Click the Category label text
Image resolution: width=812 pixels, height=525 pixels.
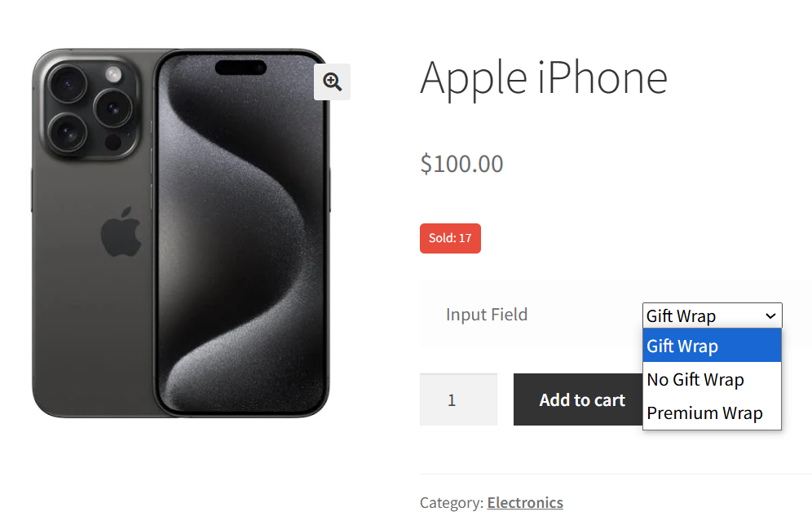[x=449, y=502]
